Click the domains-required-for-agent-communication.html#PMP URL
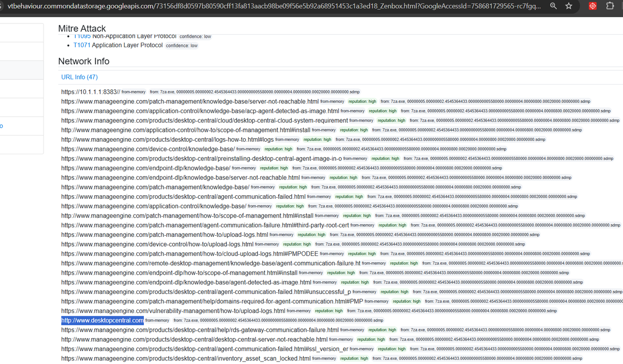 point(212,301)
